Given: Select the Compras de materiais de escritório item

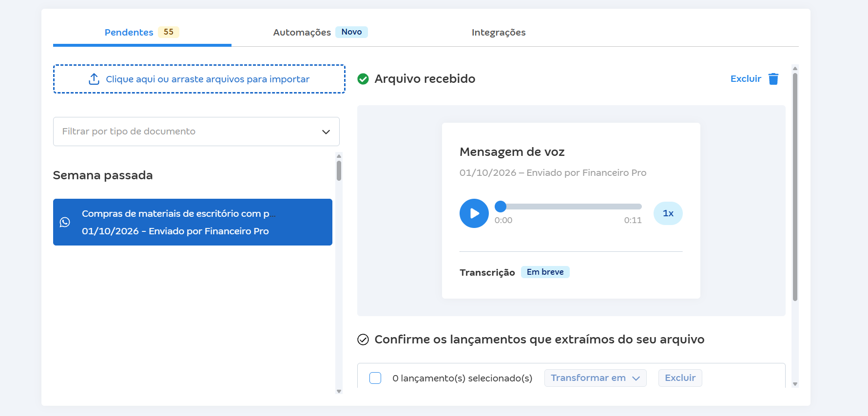Looking at the screenshot, I should (193, 222).
